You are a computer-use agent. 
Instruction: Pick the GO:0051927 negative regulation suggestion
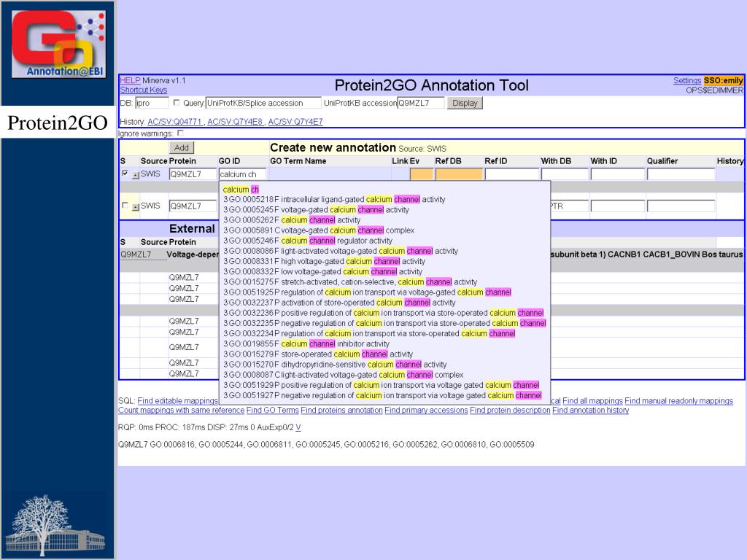[382, 396]
